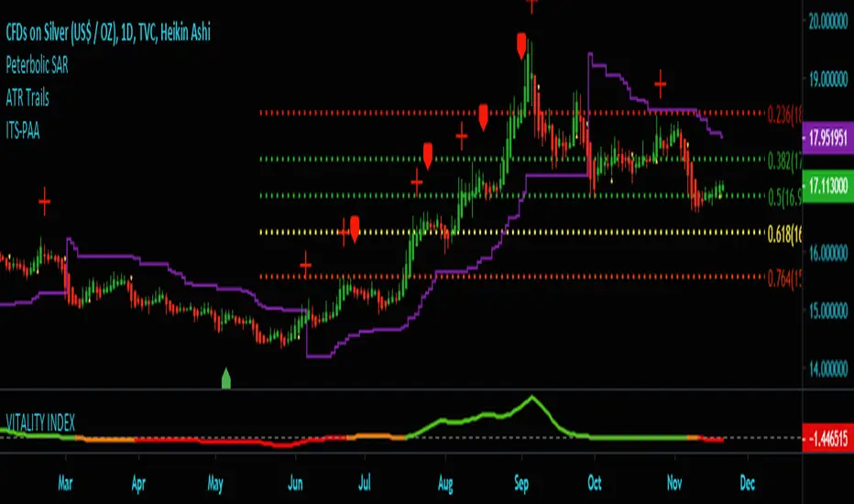Select the 0.382 Fibonacci level label
The image size is (854, 504).
tap(784, 160)
